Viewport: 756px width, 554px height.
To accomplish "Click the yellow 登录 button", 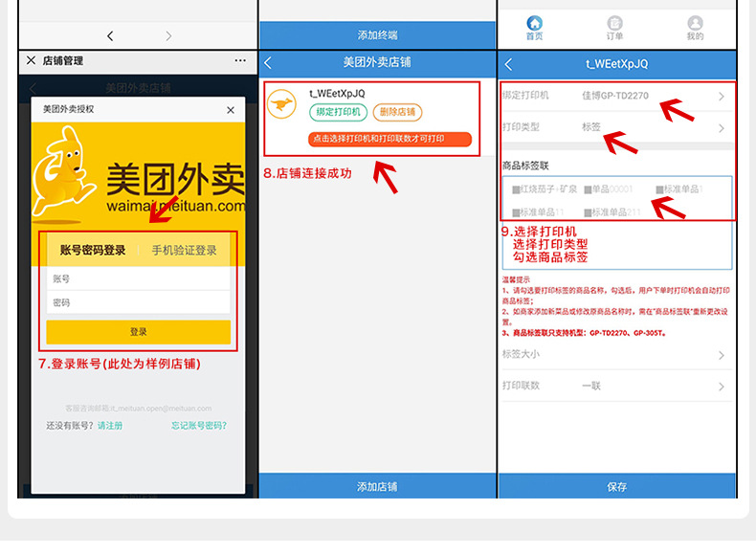I will (139, 332).
